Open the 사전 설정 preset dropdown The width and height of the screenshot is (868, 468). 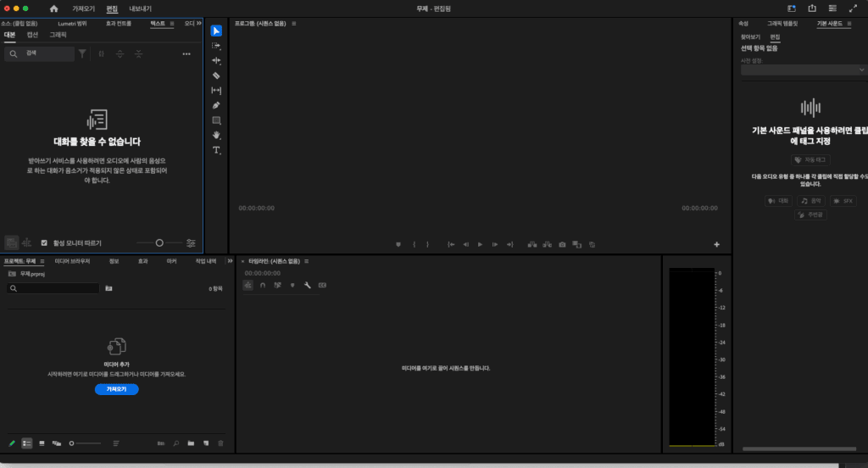click(804, 70)
